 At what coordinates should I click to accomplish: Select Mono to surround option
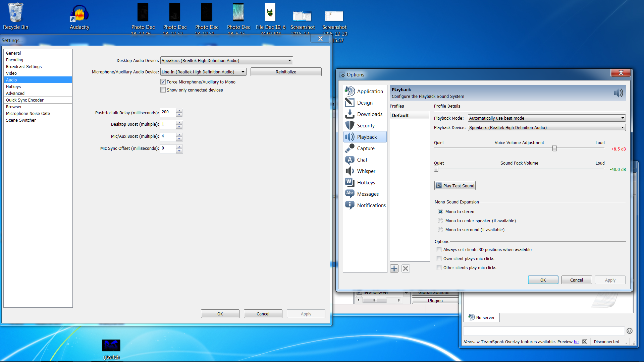440,230
